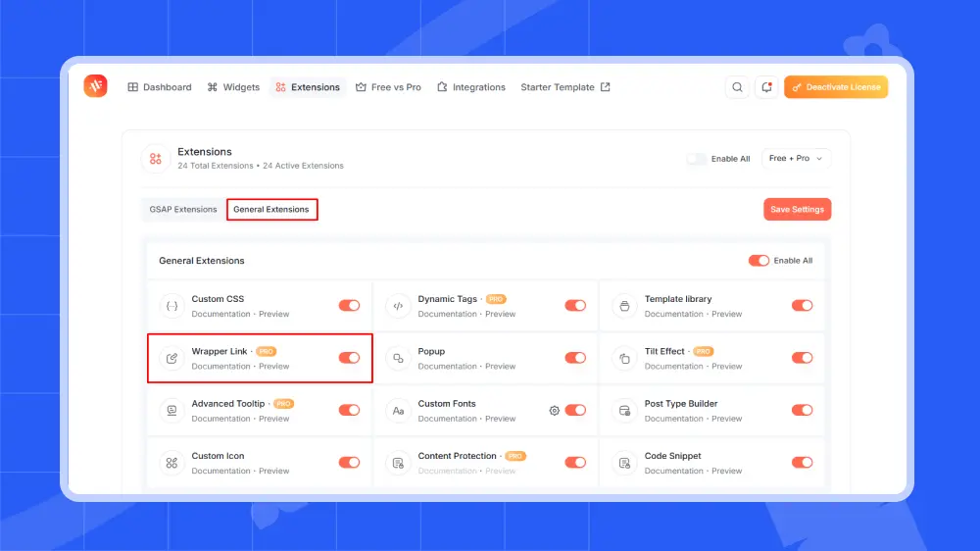Open the Free + Pro dropdown
This screenshot has height=551, width=980.
(x=796, y=158)
